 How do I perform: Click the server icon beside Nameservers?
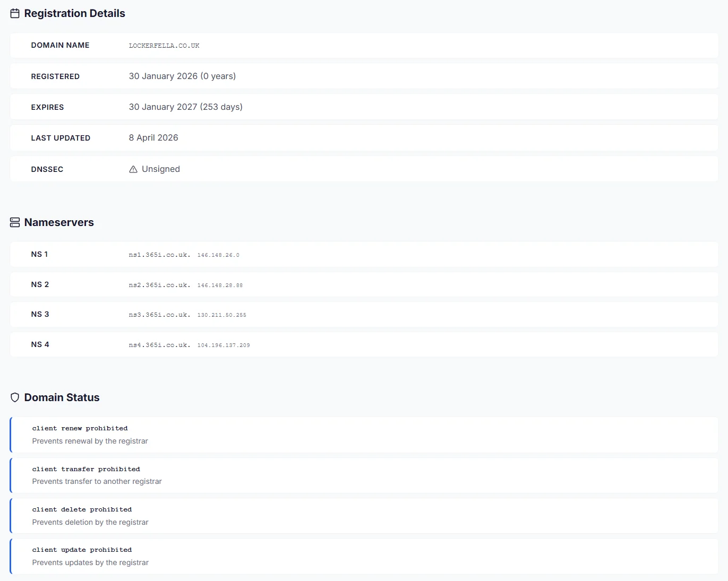15,222
